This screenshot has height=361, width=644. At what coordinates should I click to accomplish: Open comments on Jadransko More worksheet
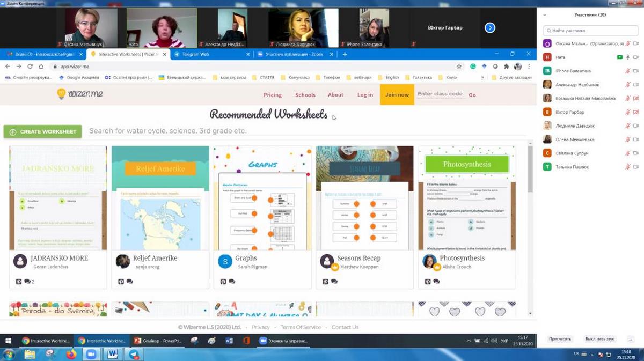tap(27, 282)
